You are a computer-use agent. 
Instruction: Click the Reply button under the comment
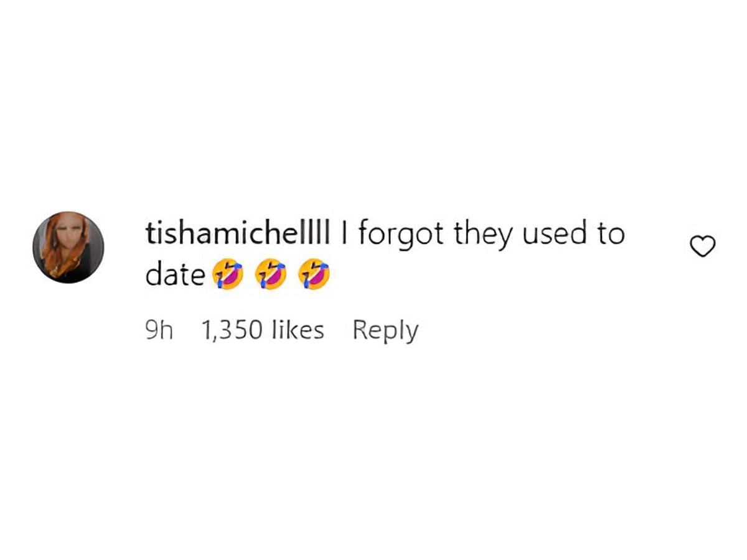coord(385,330)
